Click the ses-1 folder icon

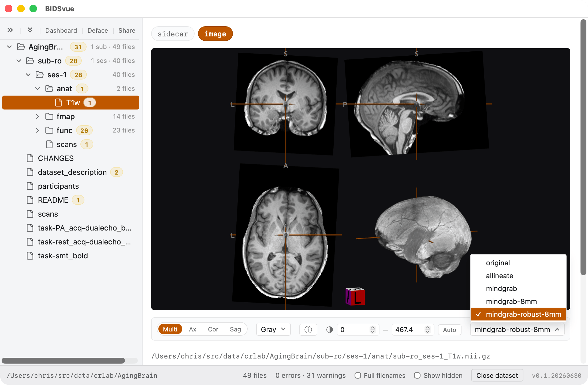[x=40, y=75]
